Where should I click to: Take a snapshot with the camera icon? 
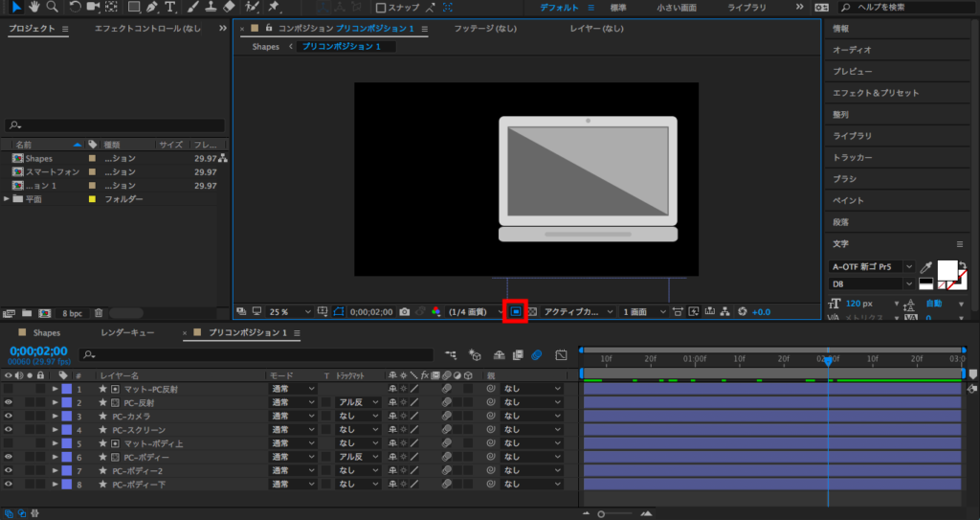[405, 311]
